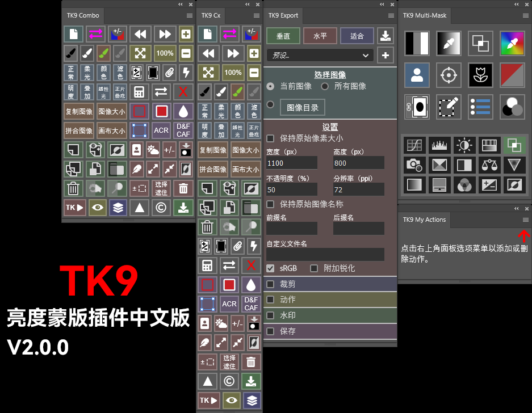Uncheck the sRGB checkbox in TK9 Export
Viewport: 532px width, 413px height.
pyautogui.click(x=270, y=268)
